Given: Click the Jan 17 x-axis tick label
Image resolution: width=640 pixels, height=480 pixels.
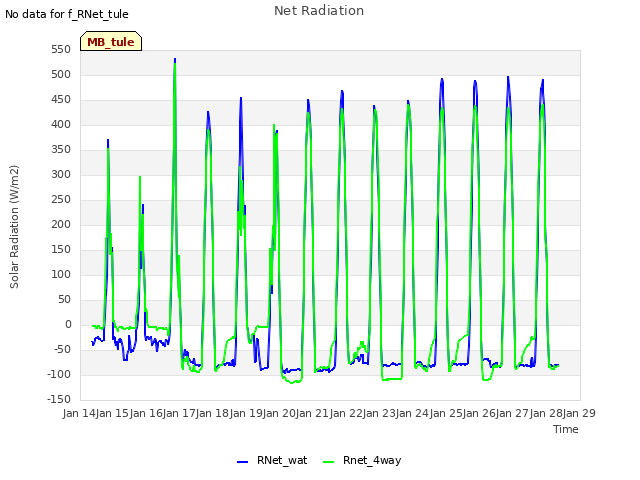Looking at the screenshot, I should pyautogui.click(x=179, y=413).
